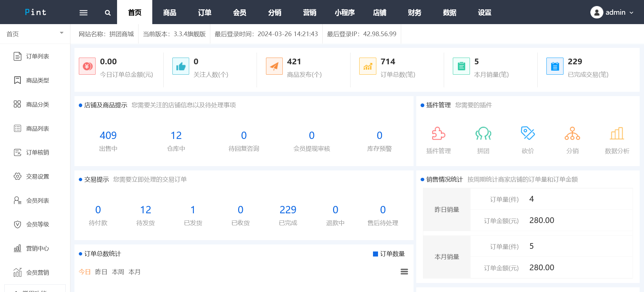Toggle the 订单数量 chart legend
Viewport: 644px width, 292px height.
(x=389, y=254)
